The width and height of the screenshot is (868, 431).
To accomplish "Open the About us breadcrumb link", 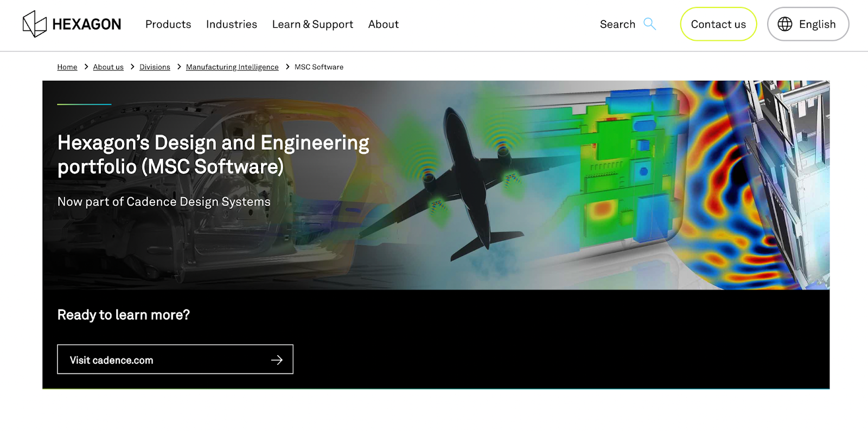I will coord(108,67).
